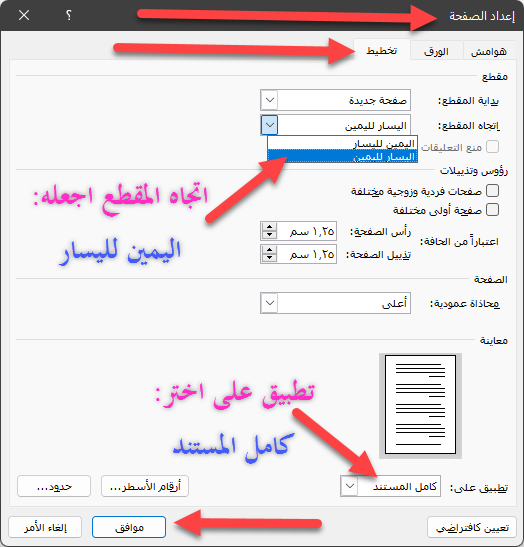Click the اعتباراً من الحافة label

[x=459, y=242]
